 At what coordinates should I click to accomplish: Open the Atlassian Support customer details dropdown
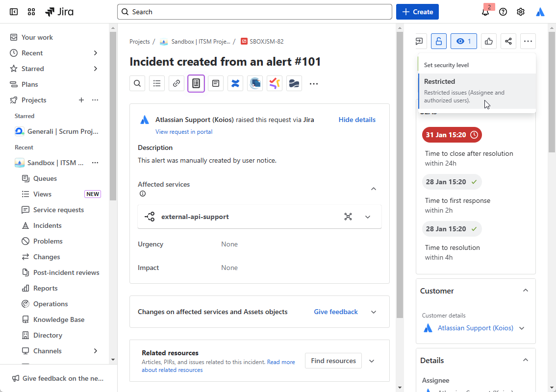pyautogui.click(x=521, y=328)
